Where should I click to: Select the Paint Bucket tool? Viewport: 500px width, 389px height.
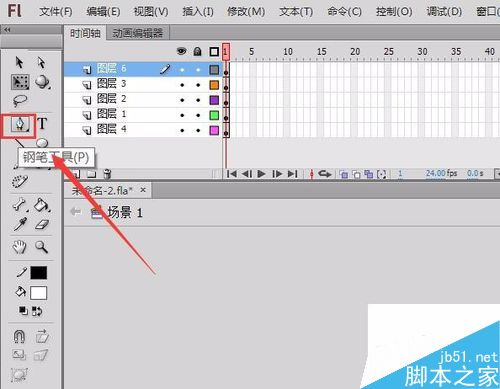[42, 205]
